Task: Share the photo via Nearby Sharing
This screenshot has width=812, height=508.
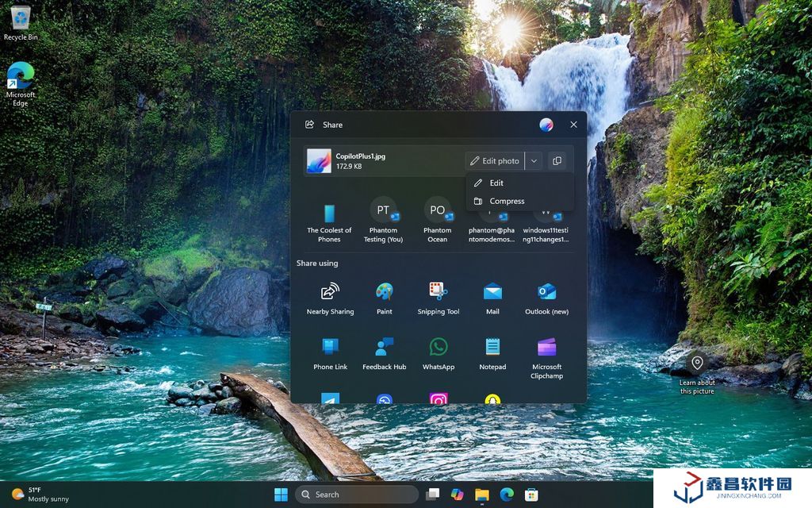Action: [x=330, y=298]
